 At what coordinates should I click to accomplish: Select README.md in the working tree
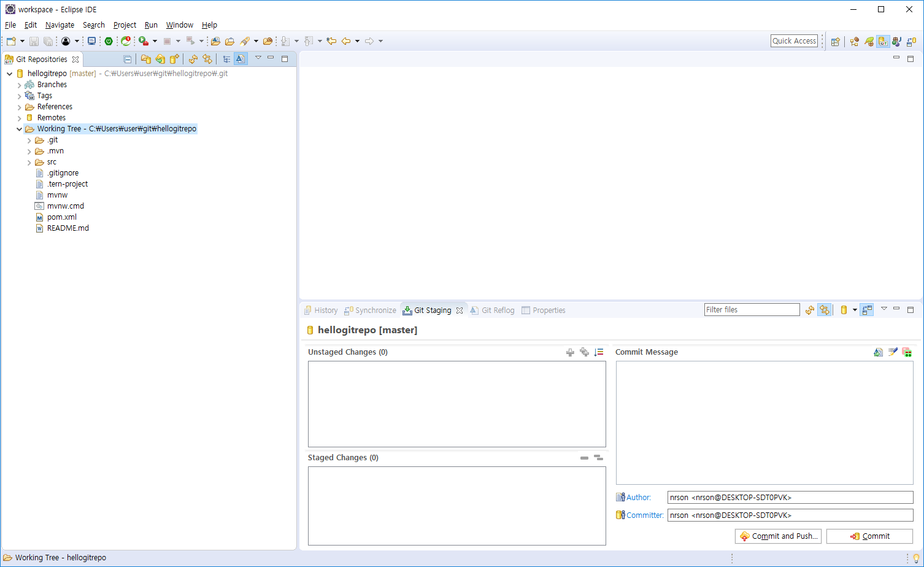coord(67,228)
